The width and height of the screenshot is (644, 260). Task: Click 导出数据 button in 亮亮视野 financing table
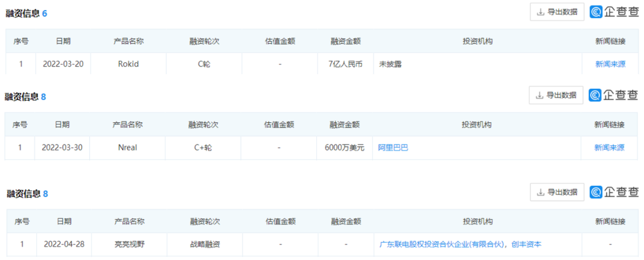(557, 192)
